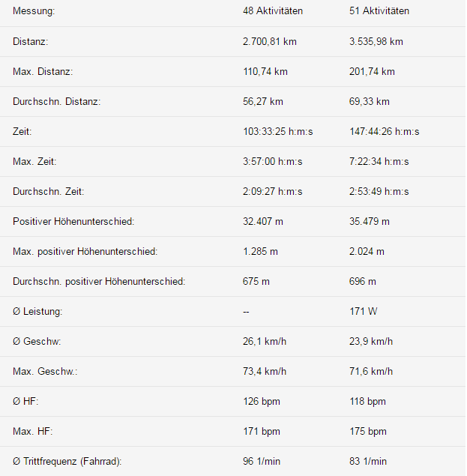
Task: Click the elevation value 2.024 m
Action: point(367,252)
